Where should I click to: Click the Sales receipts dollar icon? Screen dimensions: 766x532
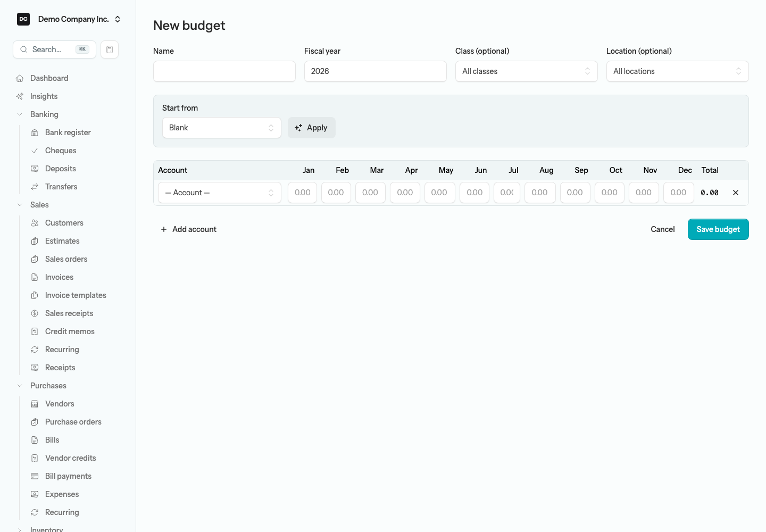[35, 313]
